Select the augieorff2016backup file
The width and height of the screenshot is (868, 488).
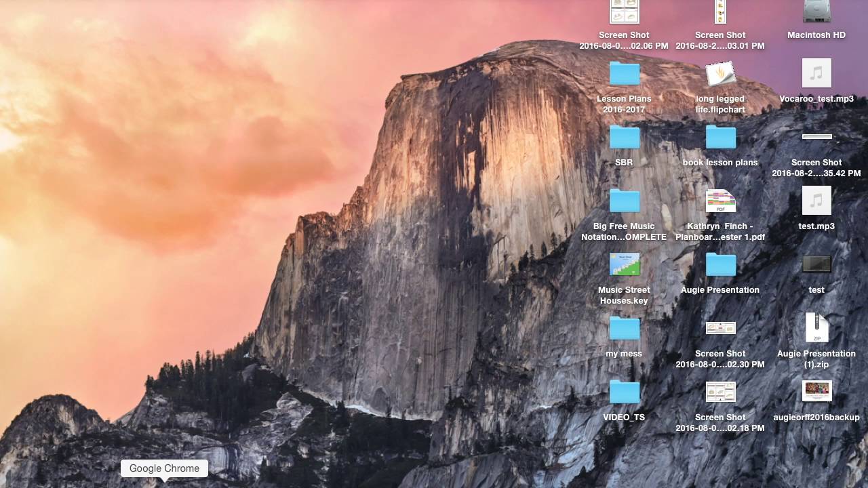[x=816, y=391]
